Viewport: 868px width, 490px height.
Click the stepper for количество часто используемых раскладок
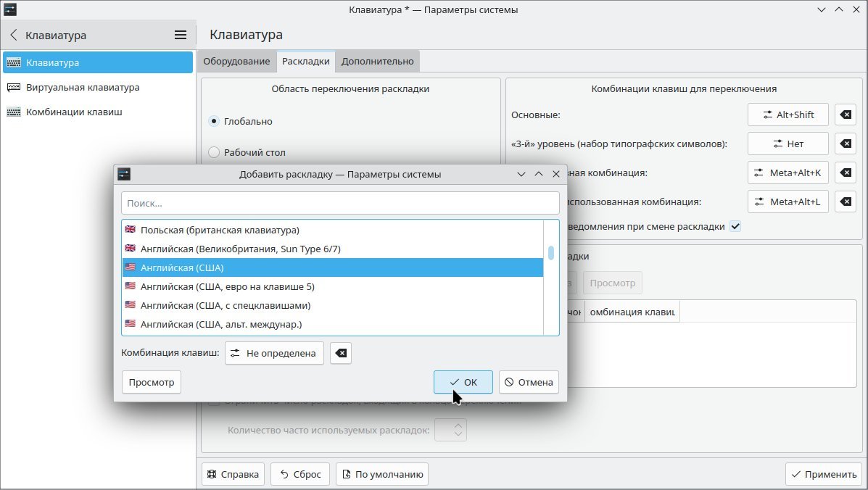[450, 429]
